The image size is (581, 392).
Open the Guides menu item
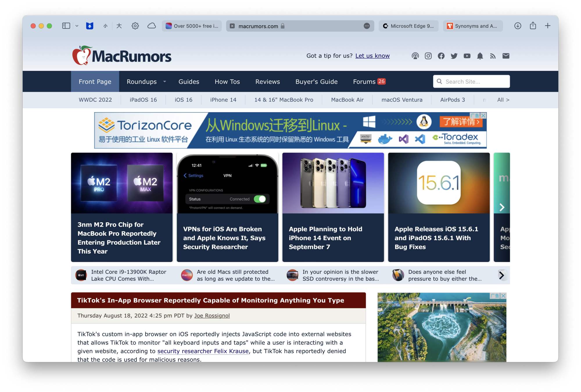pyautogui.click(x=189, y=82)
